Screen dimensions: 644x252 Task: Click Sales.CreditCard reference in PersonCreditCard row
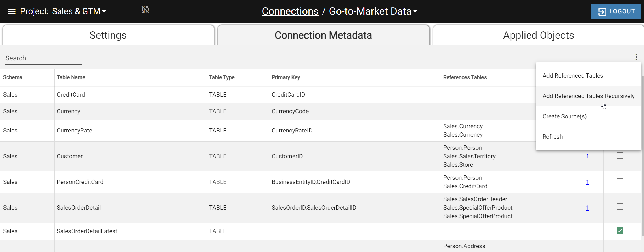click(x=465, y=186)
